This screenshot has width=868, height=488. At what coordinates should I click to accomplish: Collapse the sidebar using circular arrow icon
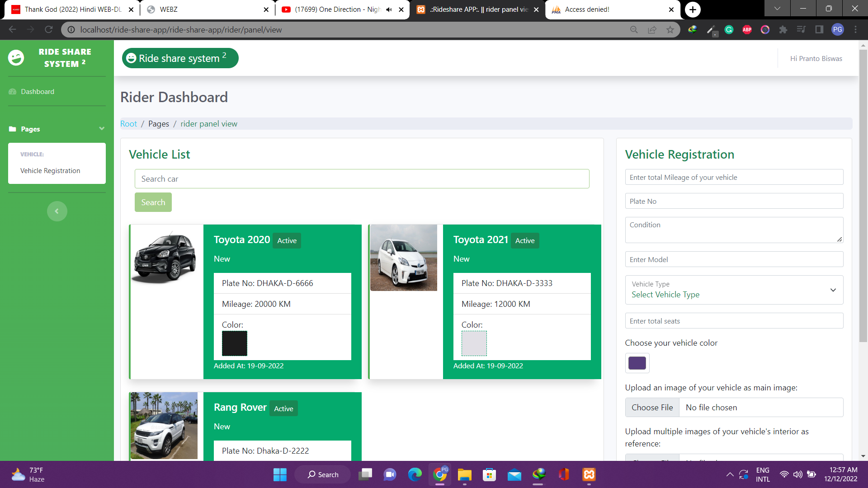(x=57, y=211)
